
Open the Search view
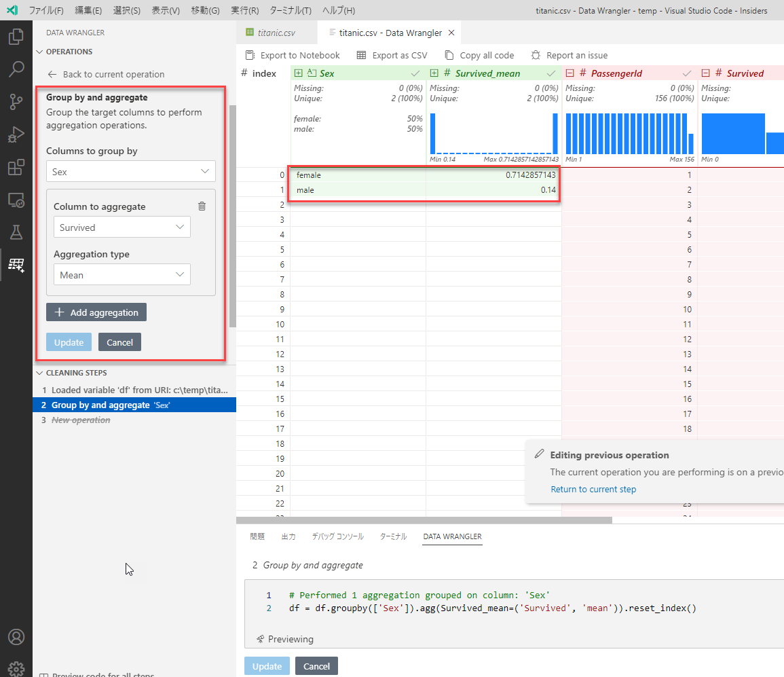click(x=16, y=69)
